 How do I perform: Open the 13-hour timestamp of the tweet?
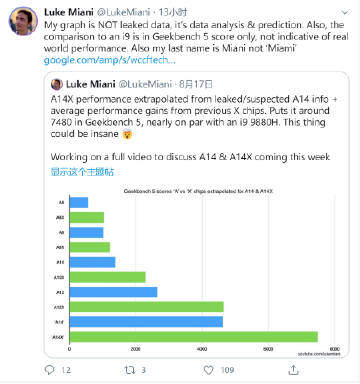(173, 12)
